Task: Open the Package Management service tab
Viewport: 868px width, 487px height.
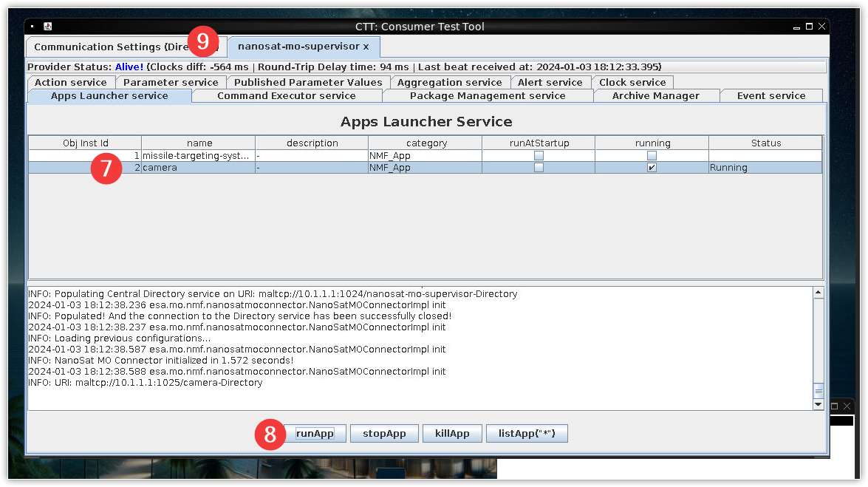Action: point(488,95)
